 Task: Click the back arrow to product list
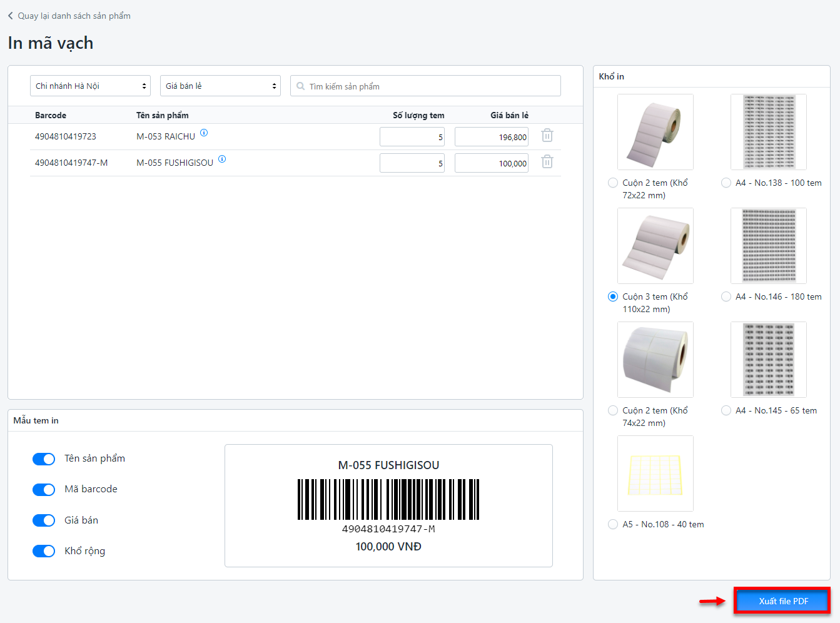click(x=11, y=16)
